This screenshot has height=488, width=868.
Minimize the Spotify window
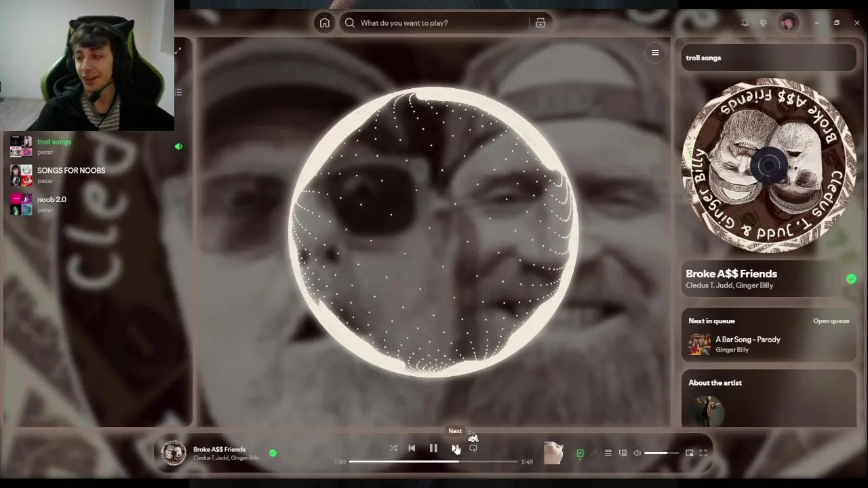(816, 23)
